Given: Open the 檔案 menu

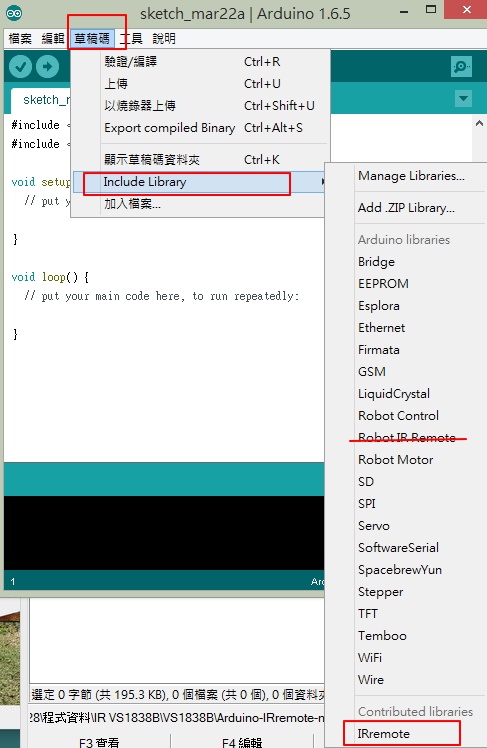Looking at the screenshot, I should click(20, 39).
